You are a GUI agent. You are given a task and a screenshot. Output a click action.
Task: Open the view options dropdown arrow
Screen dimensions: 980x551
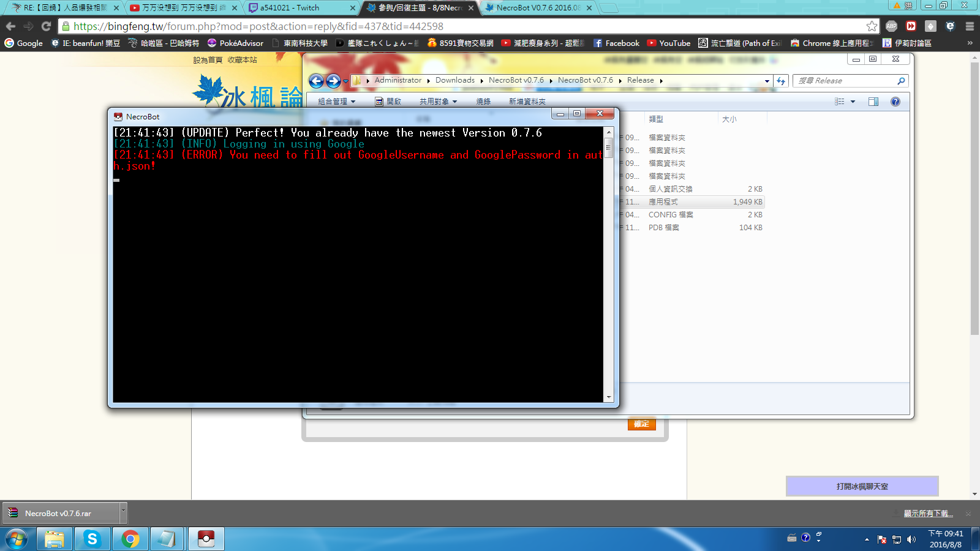[853, 102]
